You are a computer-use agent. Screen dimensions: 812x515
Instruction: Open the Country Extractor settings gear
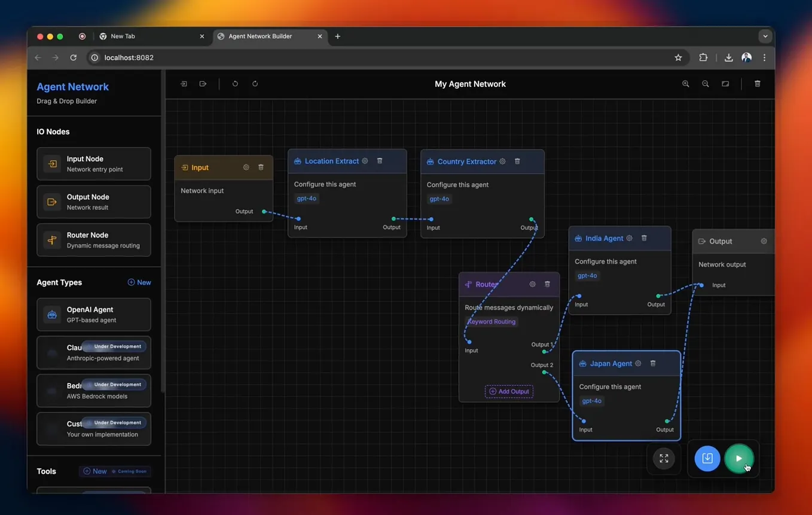coord(502,161)
